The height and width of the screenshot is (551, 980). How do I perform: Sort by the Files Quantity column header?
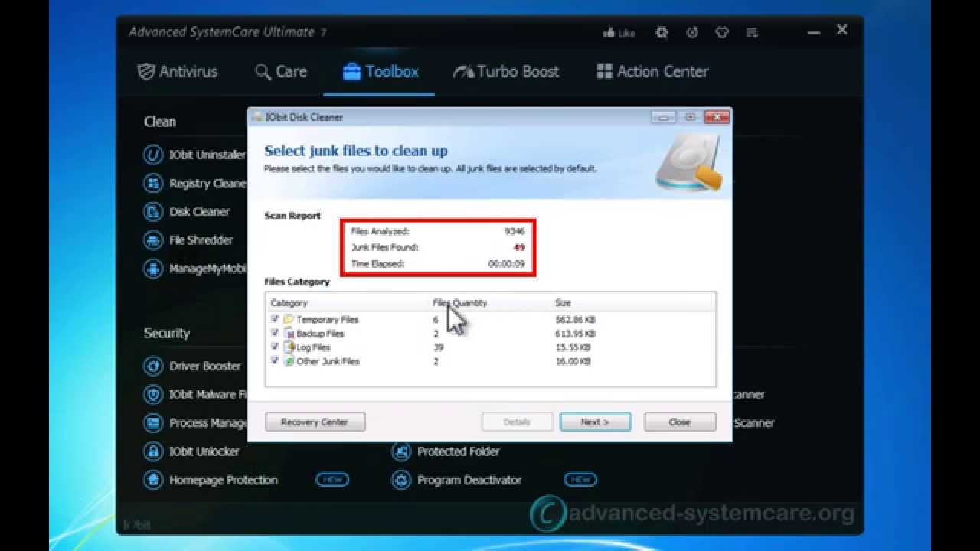pyautogui.click(x=460, y=303)
